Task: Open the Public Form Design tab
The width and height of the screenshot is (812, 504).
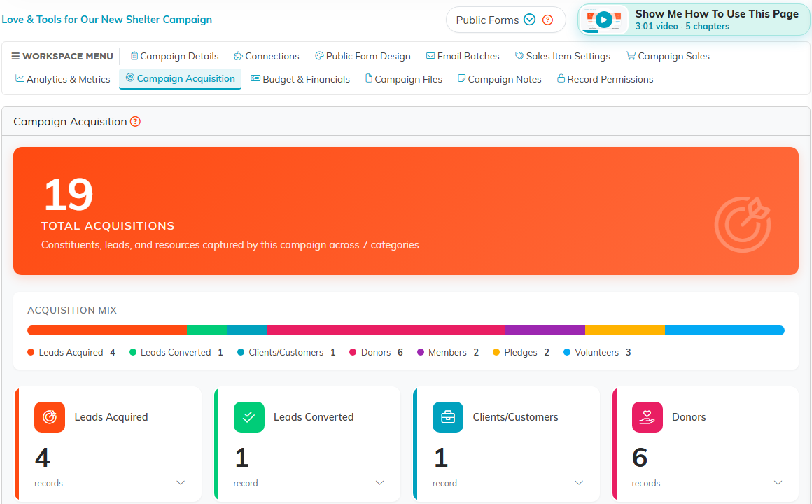Action: tap(363, 56)
